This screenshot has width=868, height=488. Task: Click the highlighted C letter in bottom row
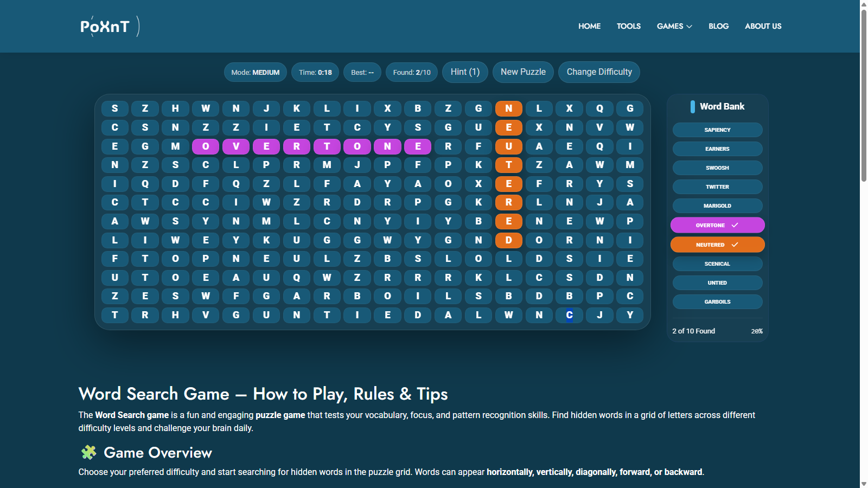click(569, 315)
